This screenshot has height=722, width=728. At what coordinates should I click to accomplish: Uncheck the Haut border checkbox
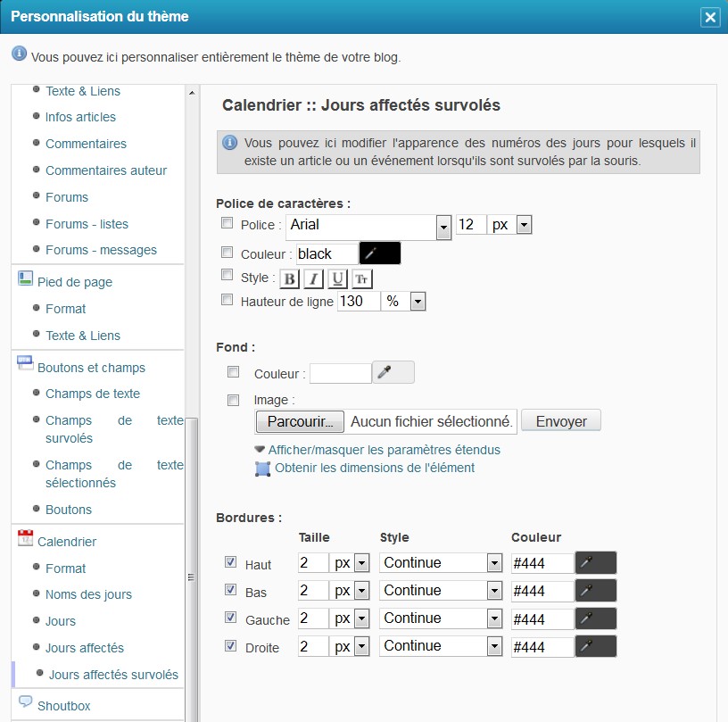click(x=231, y=562)
